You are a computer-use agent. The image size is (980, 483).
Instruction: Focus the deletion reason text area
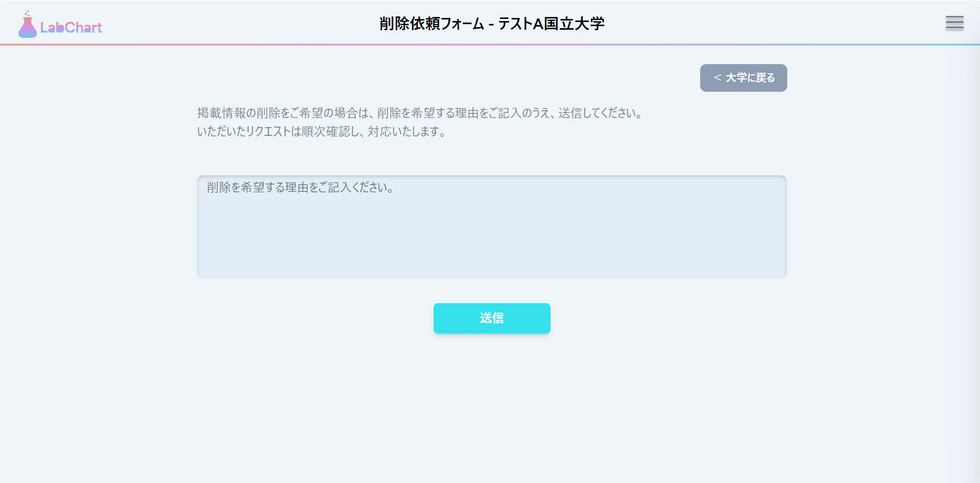tap(492, 227)
